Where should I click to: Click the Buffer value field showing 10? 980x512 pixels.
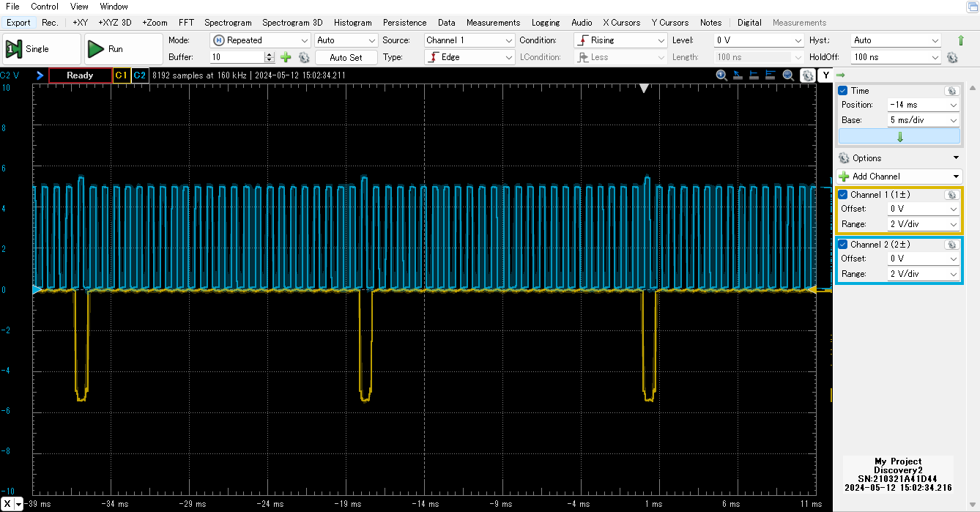[x=237, y=57]
